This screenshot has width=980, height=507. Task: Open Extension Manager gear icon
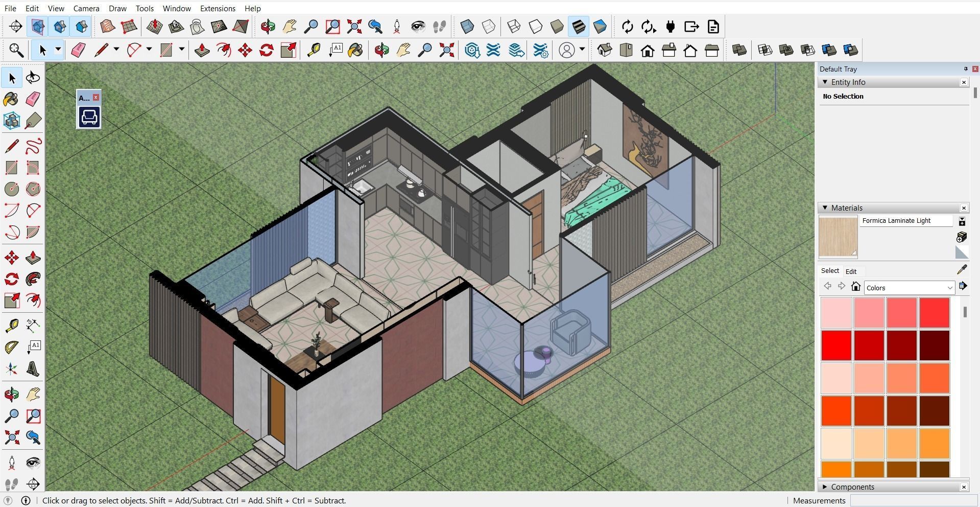pyautogui.click(x=540, y=50)
